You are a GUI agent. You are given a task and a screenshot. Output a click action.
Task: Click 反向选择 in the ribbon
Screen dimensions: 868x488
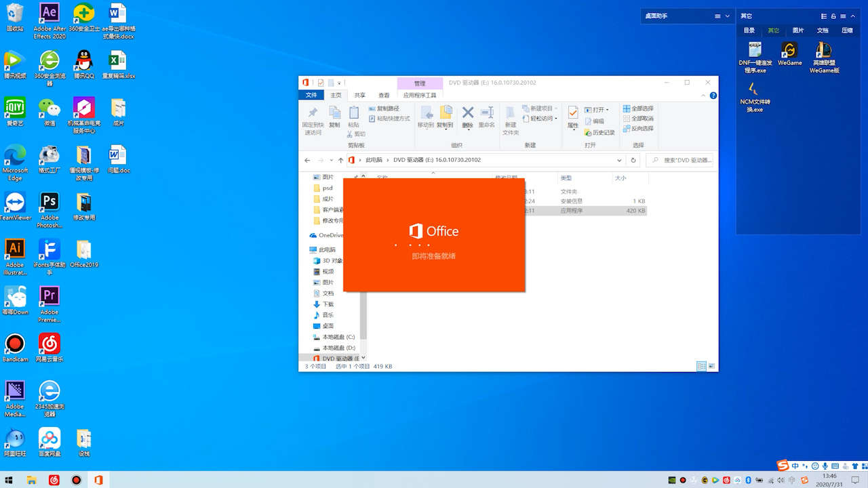click(x=638, y=129)
